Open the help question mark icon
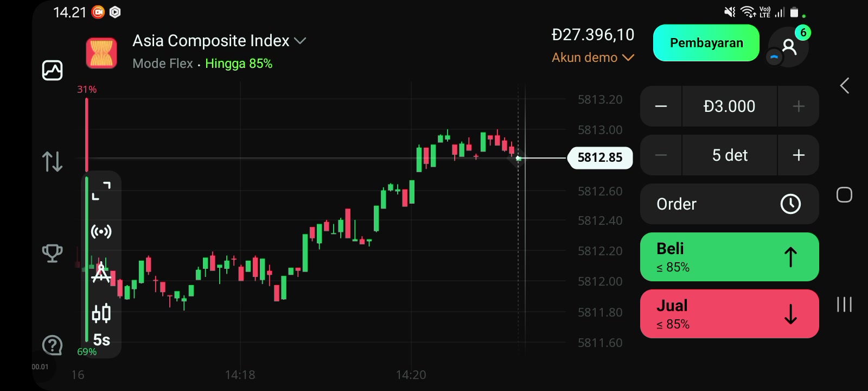 (52, 345)
